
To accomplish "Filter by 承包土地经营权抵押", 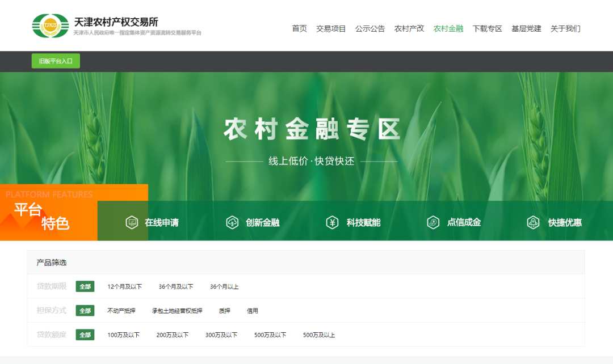I will coord(177,311).
